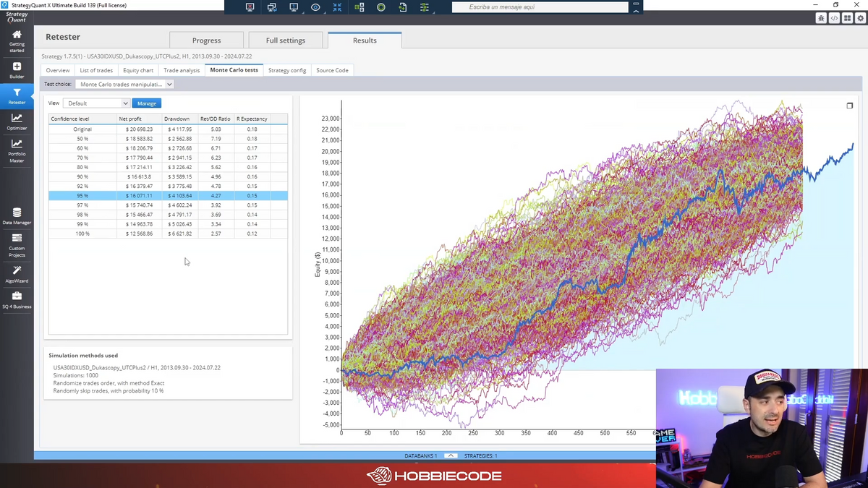
Task: Expand the databanks bottom panel arrow
Action: (450, 455)
